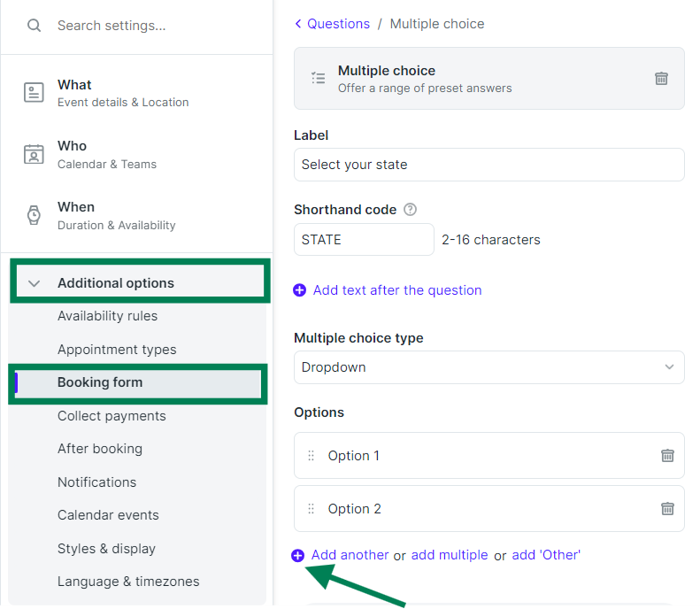Delete Option 2 with its trash icon
This screenshot has height=609, width=700.
click(x=667, y=509)
